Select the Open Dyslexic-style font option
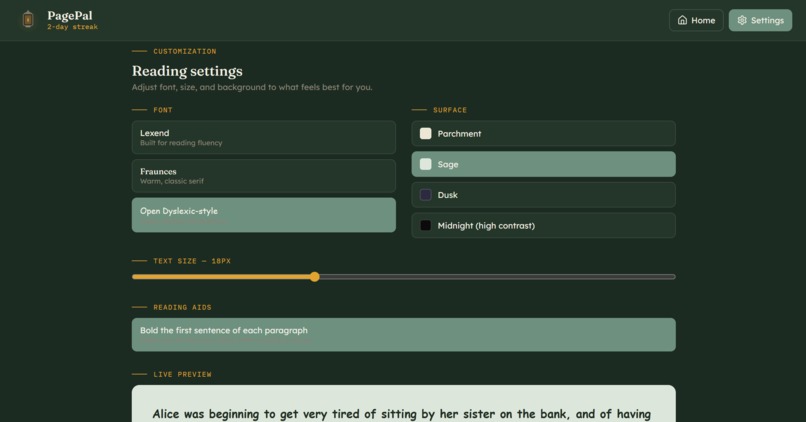The width and height of the screenshot is (806, 422). (x=264, y=215)
